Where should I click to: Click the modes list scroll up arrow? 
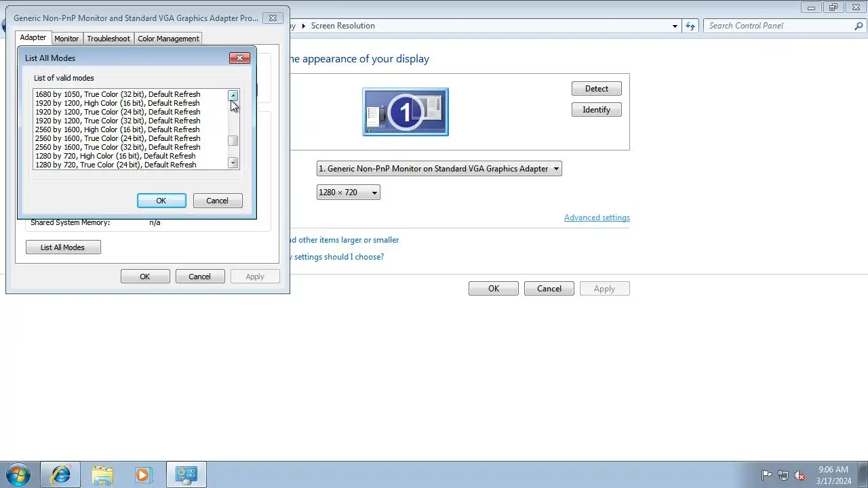[x=233, y=96]
